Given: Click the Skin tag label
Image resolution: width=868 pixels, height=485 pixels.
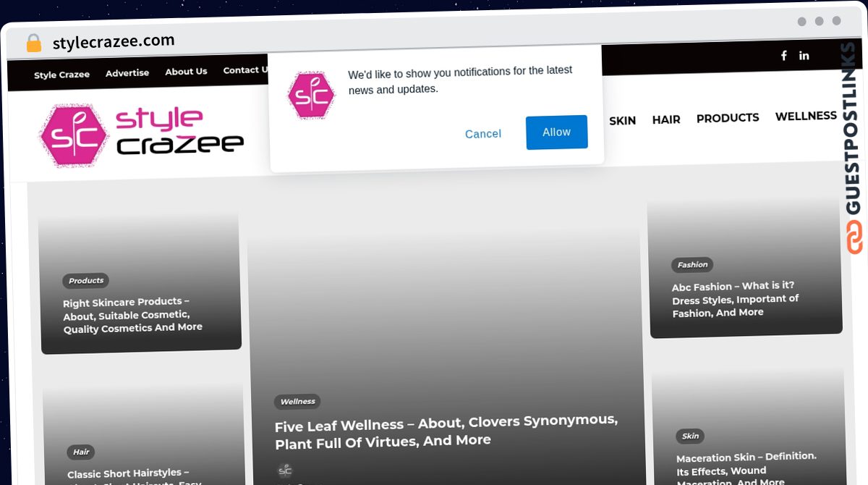Looking at the screenshot, I should coord(691,436).
